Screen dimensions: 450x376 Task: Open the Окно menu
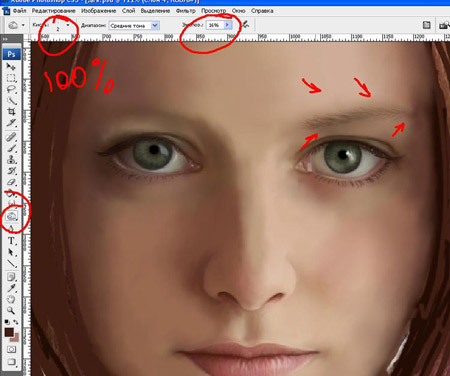click(238, 11)
